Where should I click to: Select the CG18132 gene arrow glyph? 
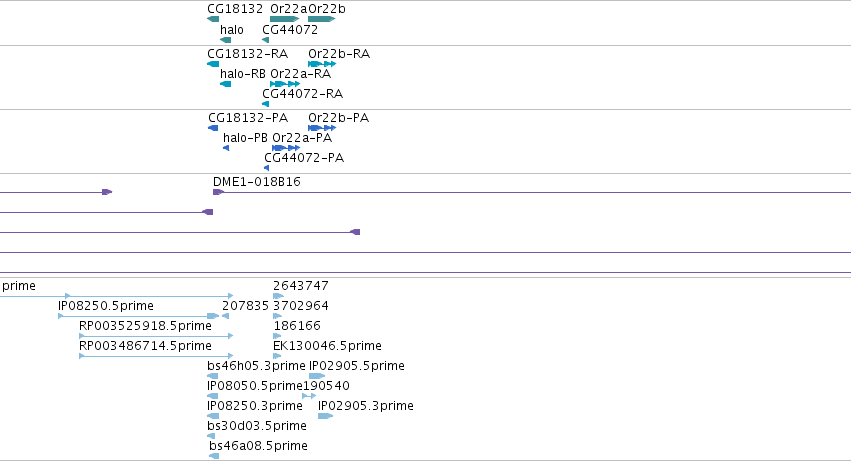(x=213, y=19)
